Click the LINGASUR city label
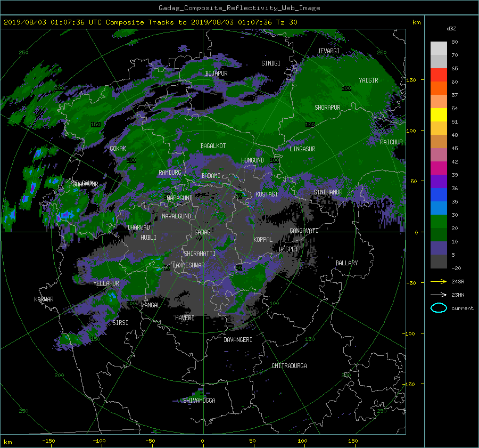 302,149
